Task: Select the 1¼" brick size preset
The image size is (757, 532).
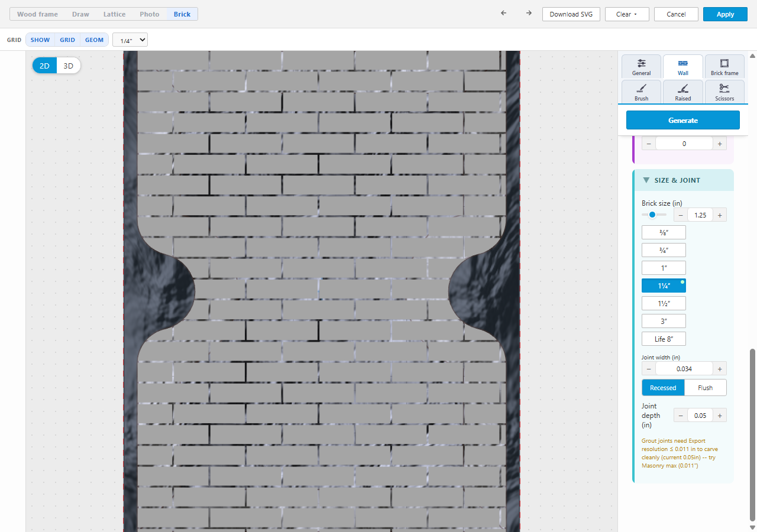Action: [664, 286]
